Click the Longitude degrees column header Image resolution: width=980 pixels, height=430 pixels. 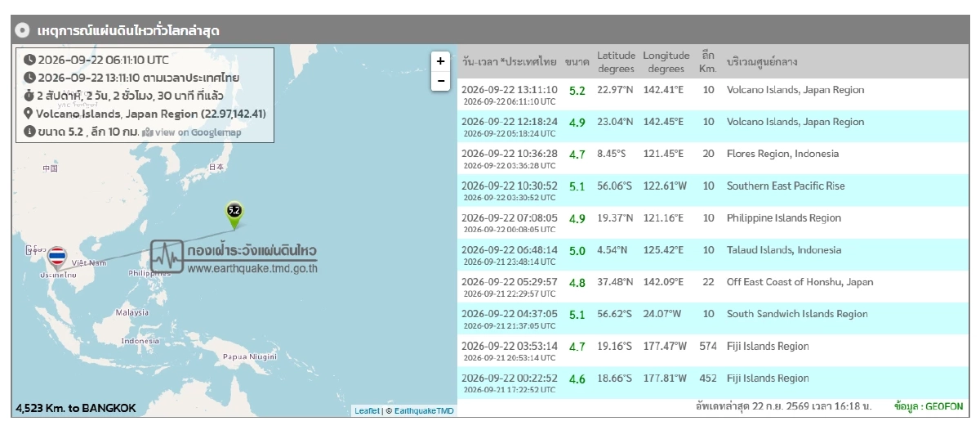(666, 62)
